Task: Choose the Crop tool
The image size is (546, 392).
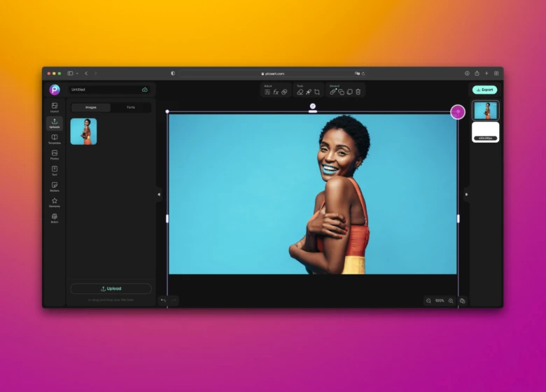Action: (317, 92)
